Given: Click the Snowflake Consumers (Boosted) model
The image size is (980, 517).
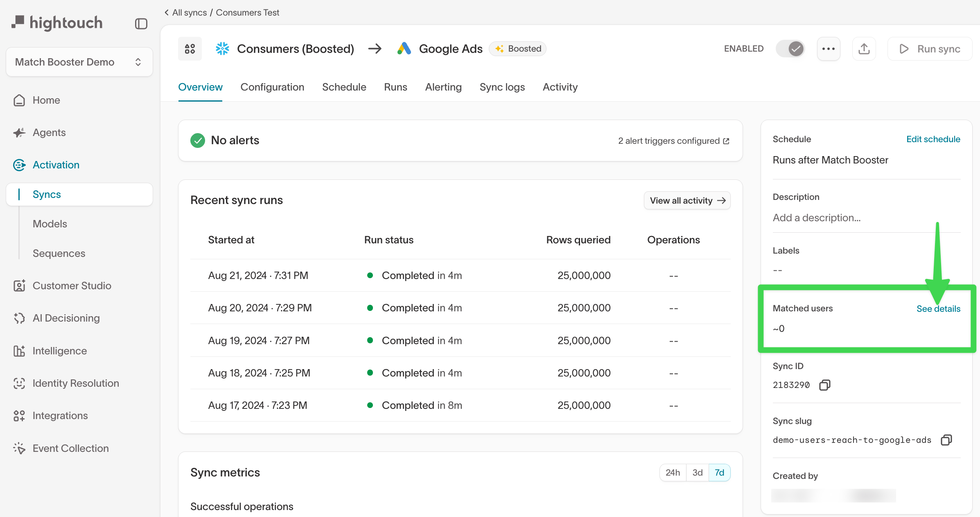Looking at the screenshot, I should (x=285, y=49).
